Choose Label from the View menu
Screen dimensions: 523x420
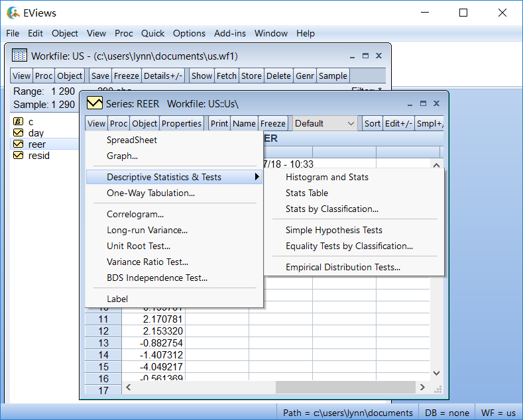[x=174, y=299]
